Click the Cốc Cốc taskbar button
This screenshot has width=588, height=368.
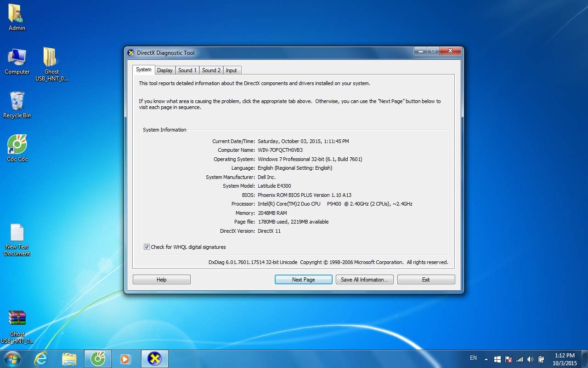click(x=98, y=359)
